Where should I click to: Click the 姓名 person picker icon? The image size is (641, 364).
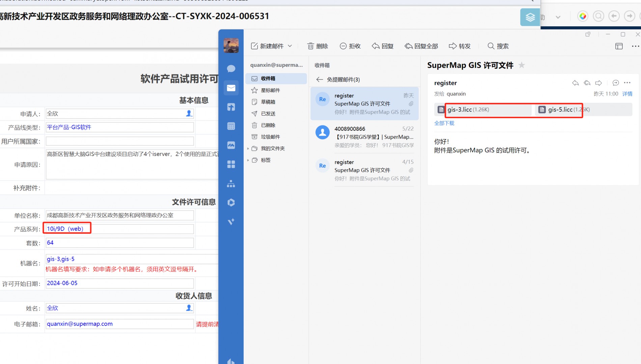pos(189,308)
